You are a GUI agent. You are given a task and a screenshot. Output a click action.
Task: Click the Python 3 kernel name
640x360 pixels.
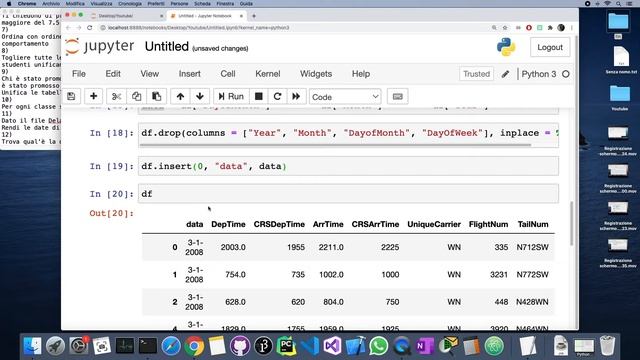click(x=539, y=74)
